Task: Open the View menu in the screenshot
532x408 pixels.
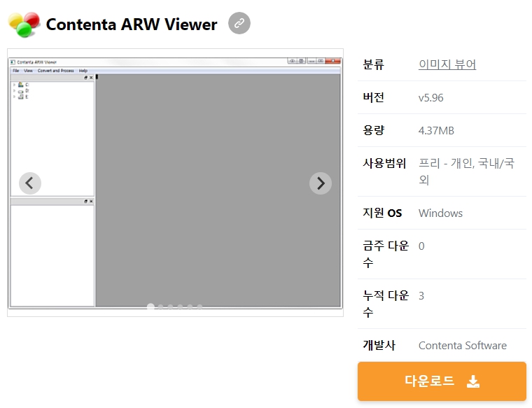Action: (x=28, y=71)
